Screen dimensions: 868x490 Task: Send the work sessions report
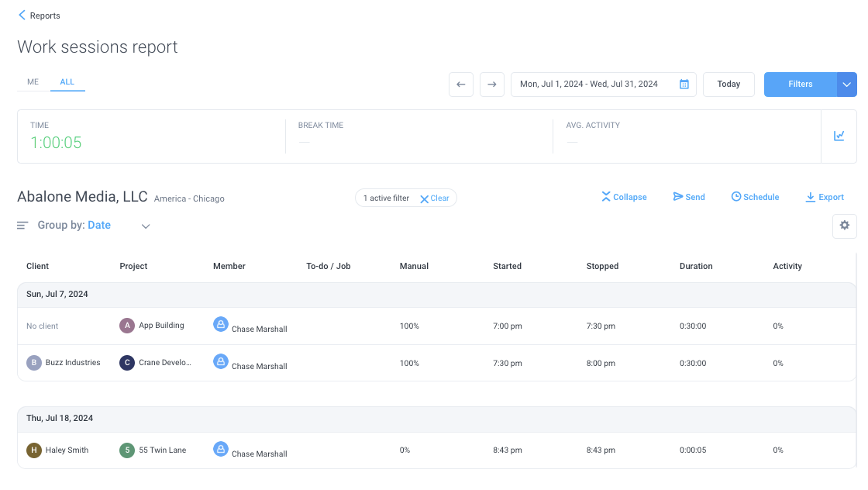pyautogui.click(x=689, y=197)
